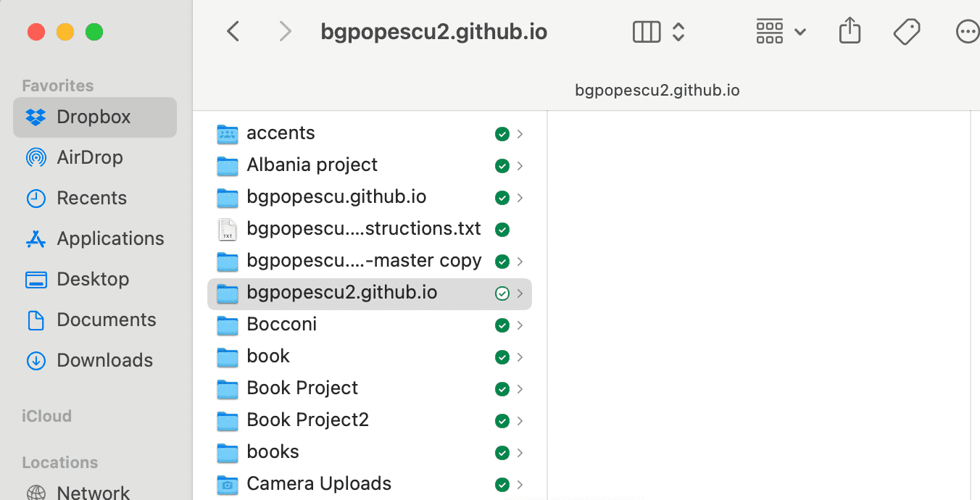Open the More actions ellipsis menu
This screenshot has width=980, height=500.
tap(967, 32)
